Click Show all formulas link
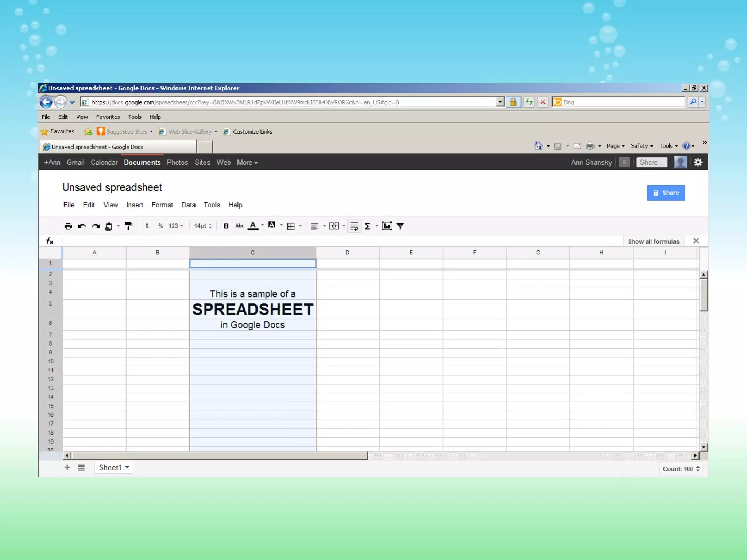 [653, 241]
